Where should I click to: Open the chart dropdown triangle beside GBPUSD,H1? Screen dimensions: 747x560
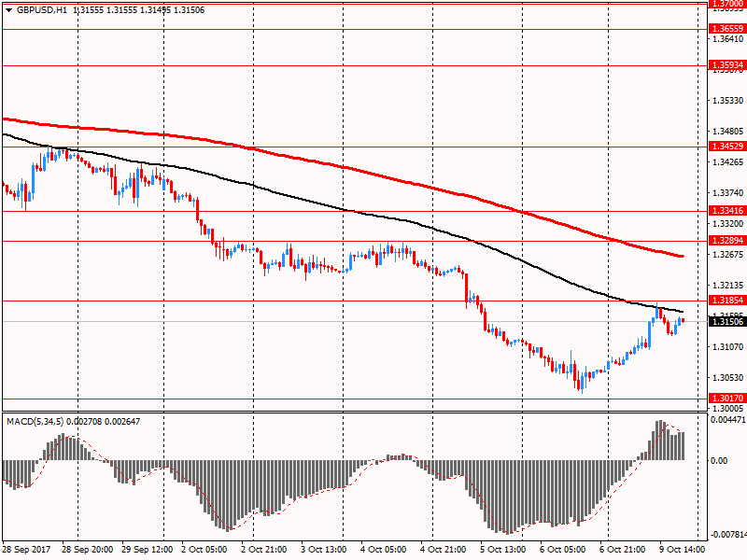8,10
